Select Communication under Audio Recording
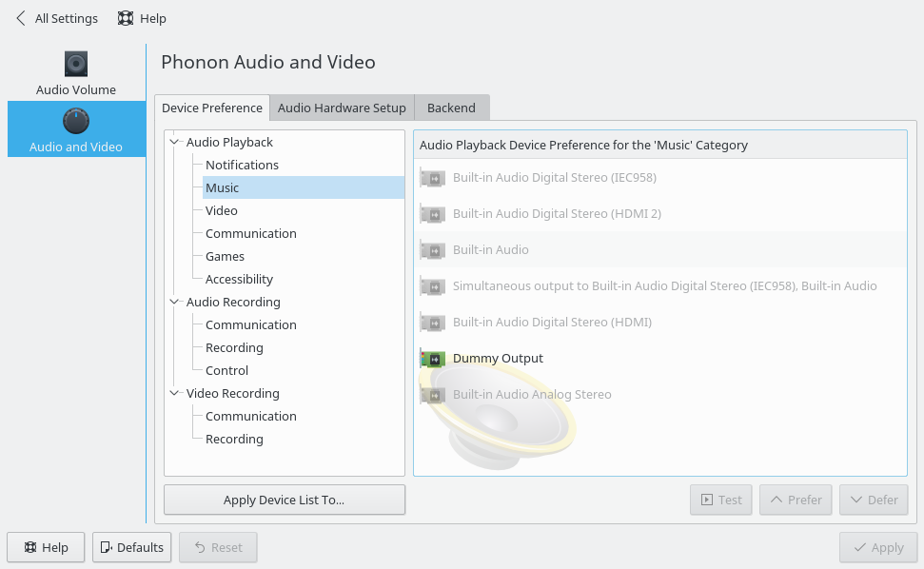This screenshot has height=569, width=924. (x=250, y=324)
